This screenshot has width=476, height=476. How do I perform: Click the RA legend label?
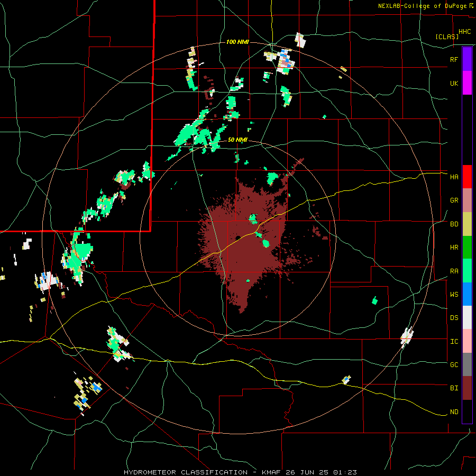454,271
